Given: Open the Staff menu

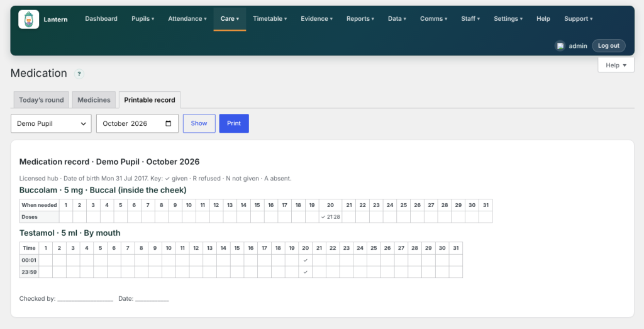Looking at the screenshot, I should (x=470, y=18).
